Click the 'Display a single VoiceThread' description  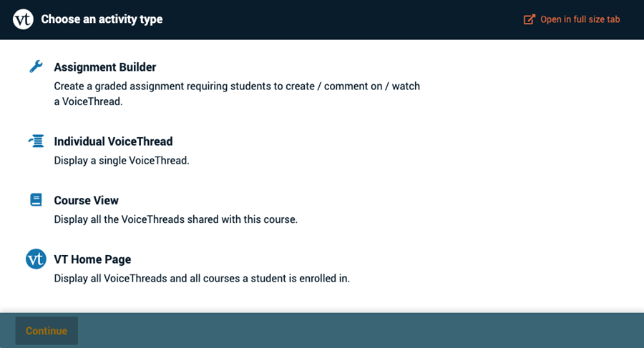pos(122,160)
